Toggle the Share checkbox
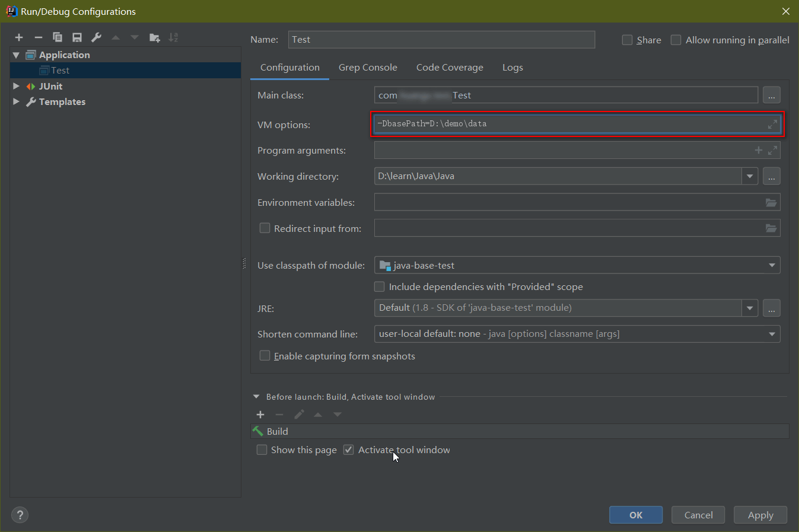Viewport: 799px width, 532px height. click(x=627, y=40)
